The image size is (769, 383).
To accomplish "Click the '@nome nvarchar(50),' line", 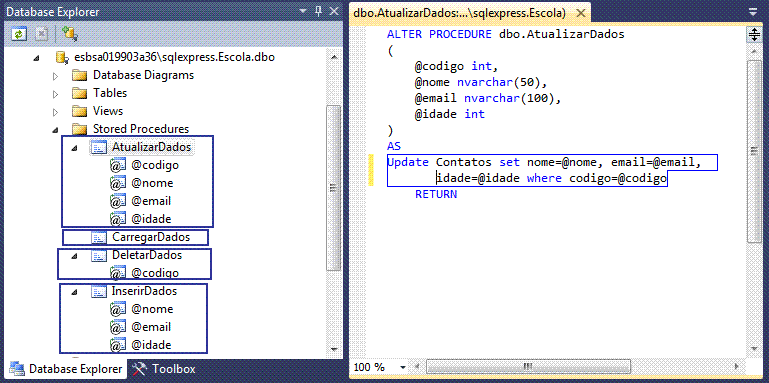I will pos(480,82).
